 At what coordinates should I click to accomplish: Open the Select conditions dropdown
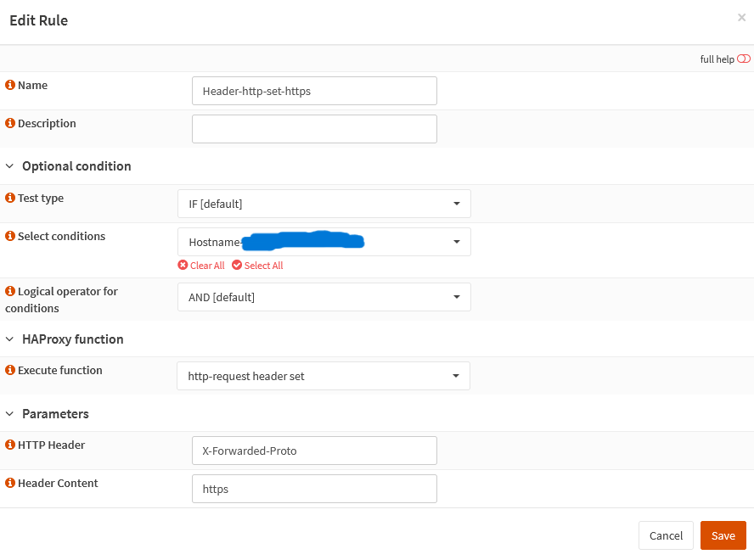tap(324, 242)
